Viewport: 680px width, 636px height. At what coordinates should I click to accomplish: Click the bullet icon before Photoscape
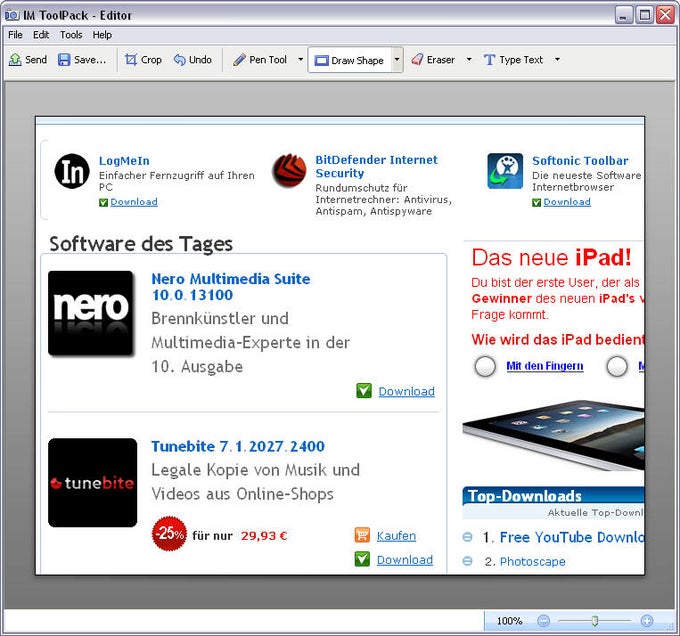467,561
